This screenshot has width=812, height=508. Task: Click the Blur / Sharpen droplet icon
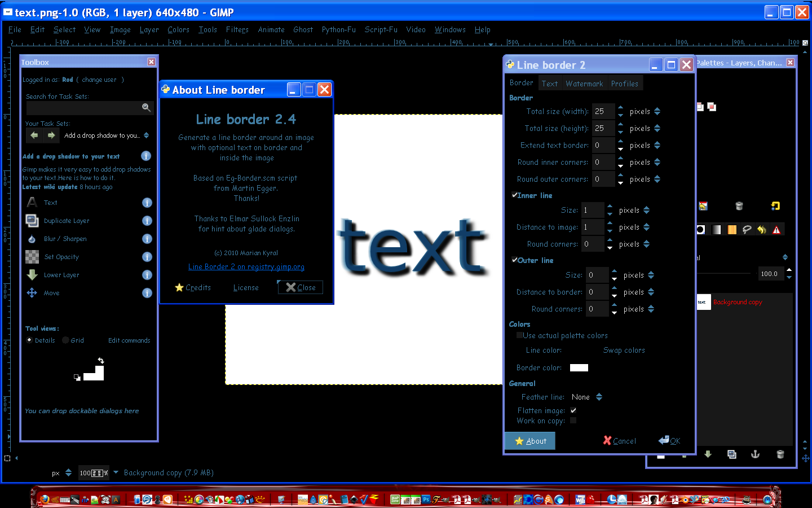point(32,239)
